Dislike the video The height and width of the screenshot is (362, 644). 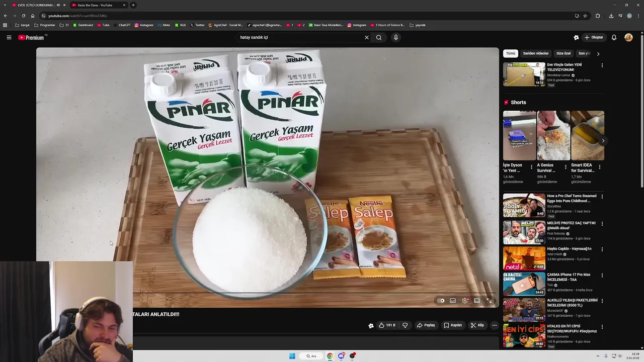(405, 325)
